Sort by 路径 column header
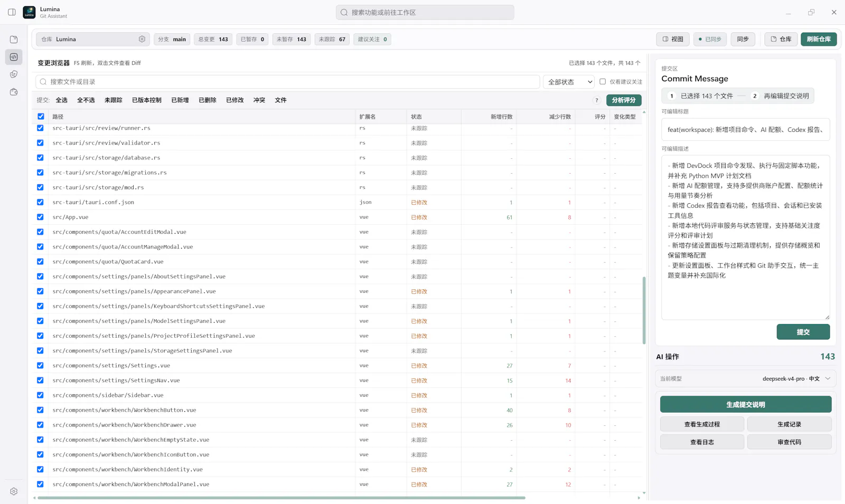The image size is (845, 504). [58, 117]
